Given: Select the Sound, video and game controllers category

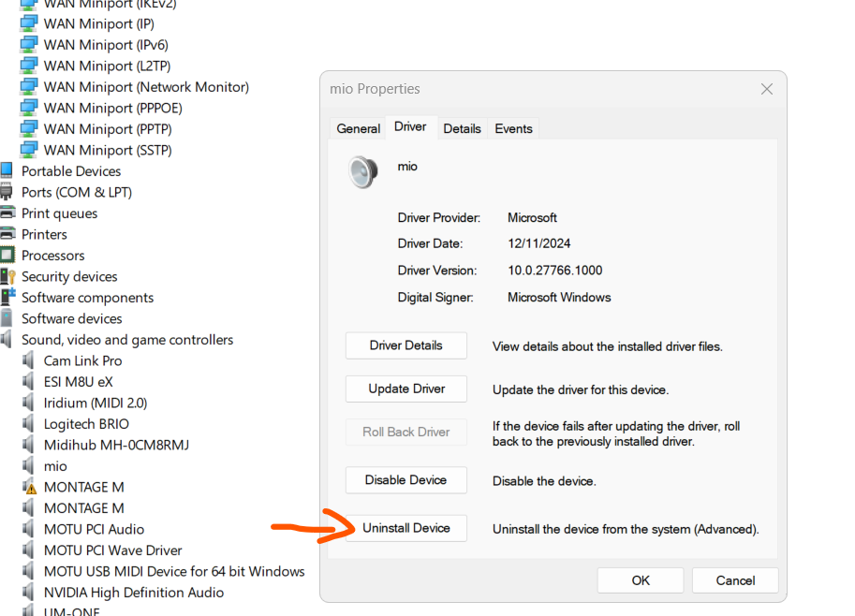Looking at the screenshot, I should click(127, 340).
